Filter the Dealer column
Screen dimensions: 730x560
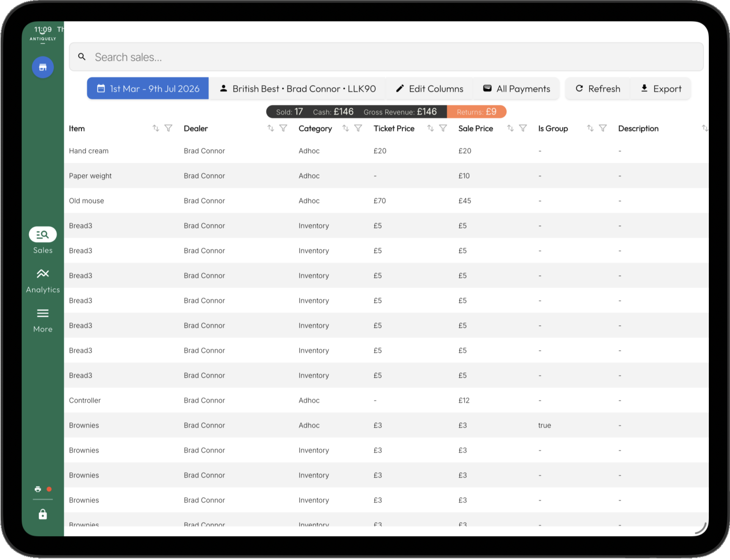[x=283, y=128]
